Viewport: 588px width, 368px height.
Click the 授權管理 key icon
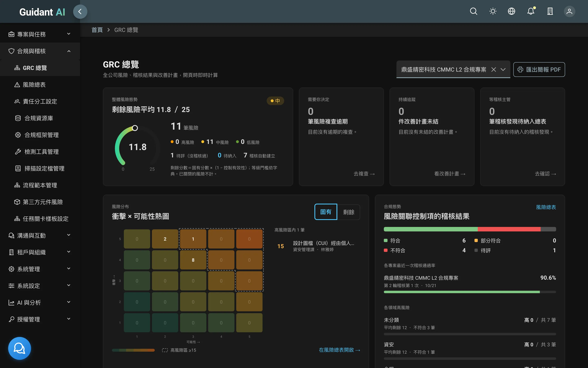[11, 319]
